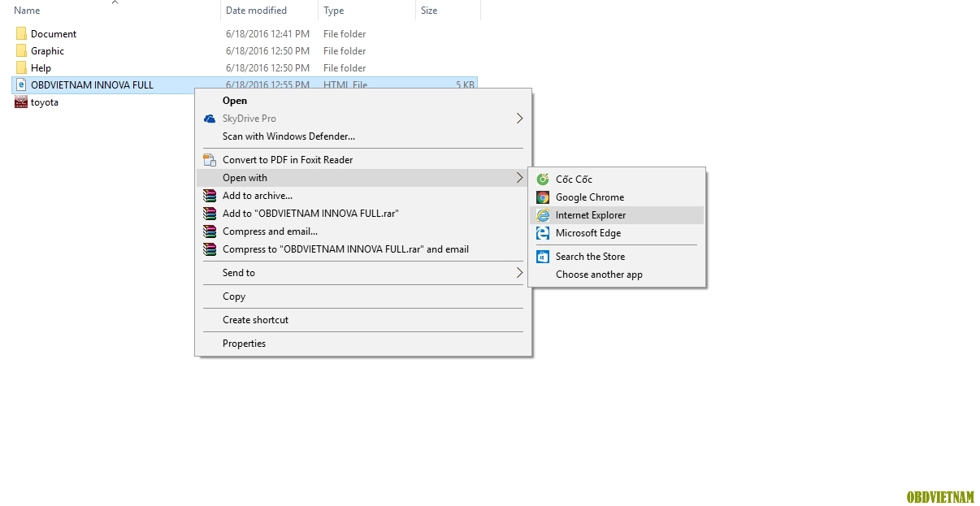This screenshot has height=506, width=980.
Task: Select Compress and email option
Action: [363, 231]
